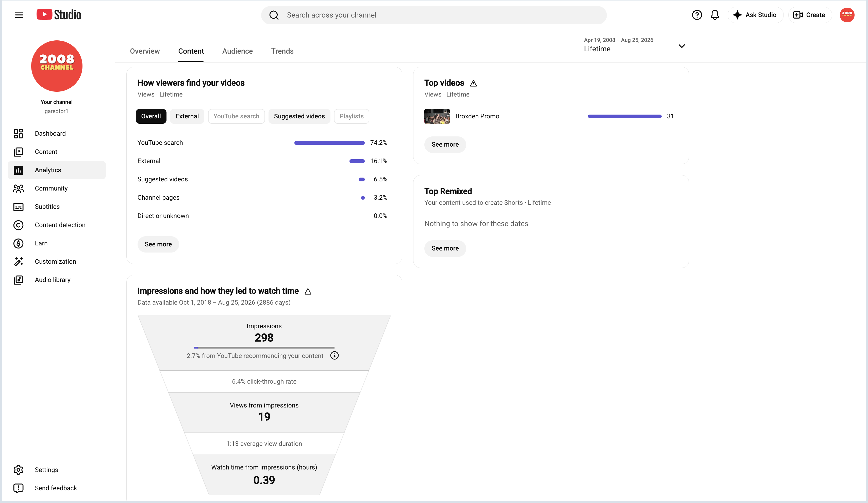868x503 pixels.
Task: Select the External traffic chip
Action: [x=187, y=116]
